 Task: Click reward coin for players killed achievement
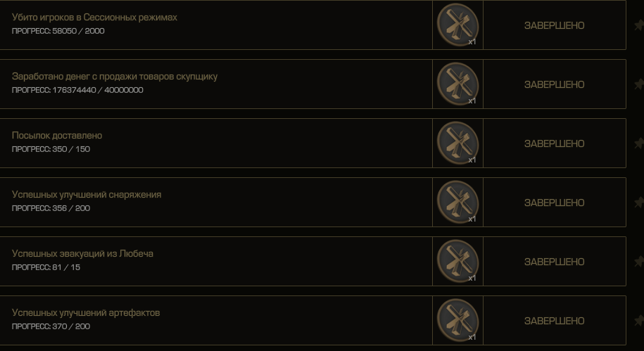(457, 25)
